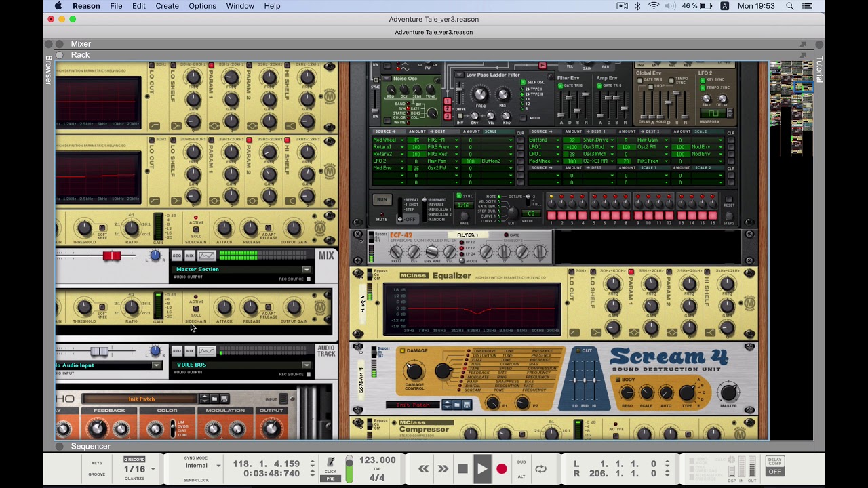Open the Help menu

(272, 6)
